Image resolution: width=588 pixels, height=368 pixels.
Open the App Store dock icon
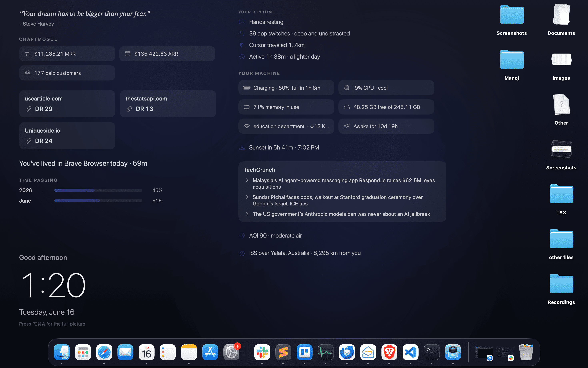(210, 352)
